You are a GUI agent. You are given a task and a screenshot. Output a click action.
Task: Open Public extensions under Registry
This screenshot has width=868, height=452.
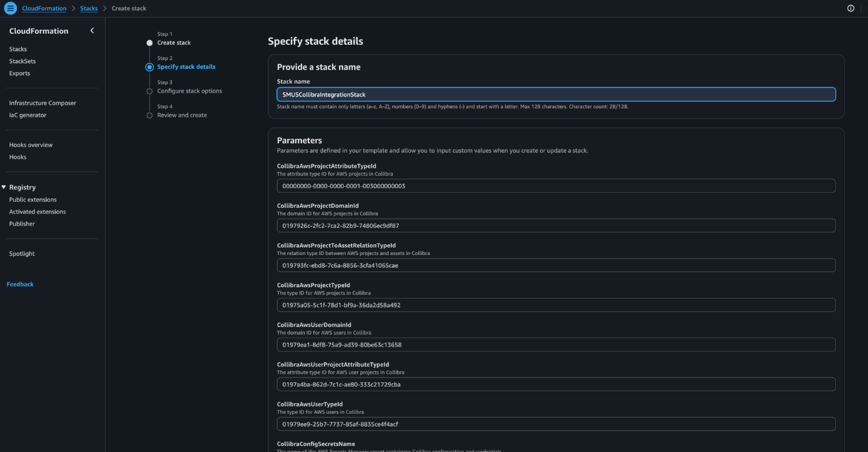click(33, 199)
